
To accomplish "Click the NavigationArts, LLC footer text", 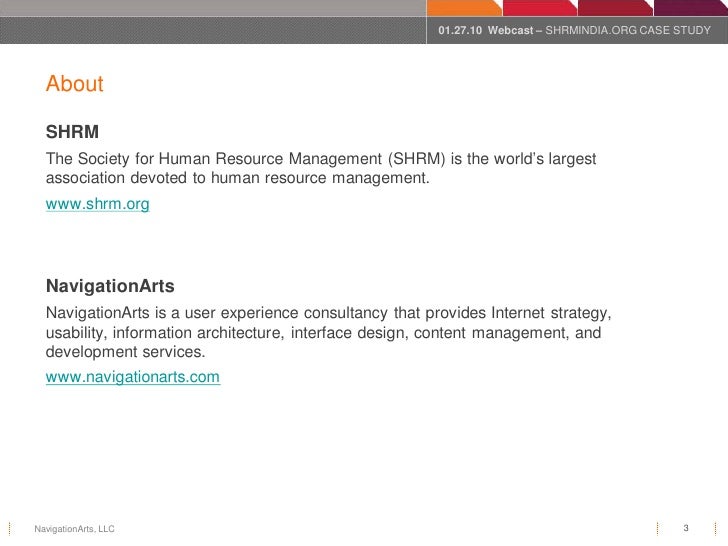I will tap(74, 529).
